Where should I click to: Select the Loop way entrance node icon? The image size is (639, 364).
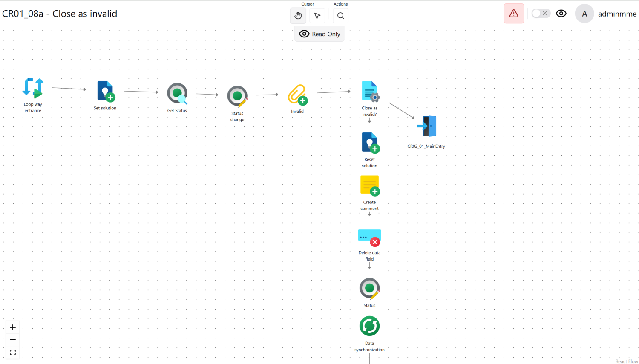coord(33,88)
